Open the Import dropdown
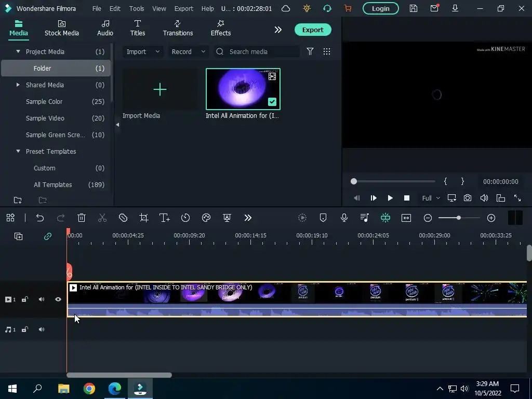This screenshot has height=399, width=532. 142,51
